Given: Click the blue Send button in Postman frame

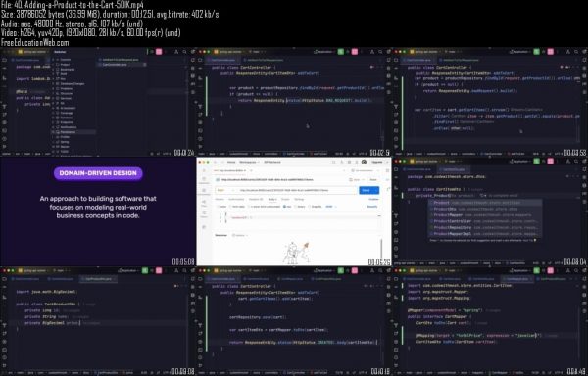Looking at the screenshot, I should point(368,190).
